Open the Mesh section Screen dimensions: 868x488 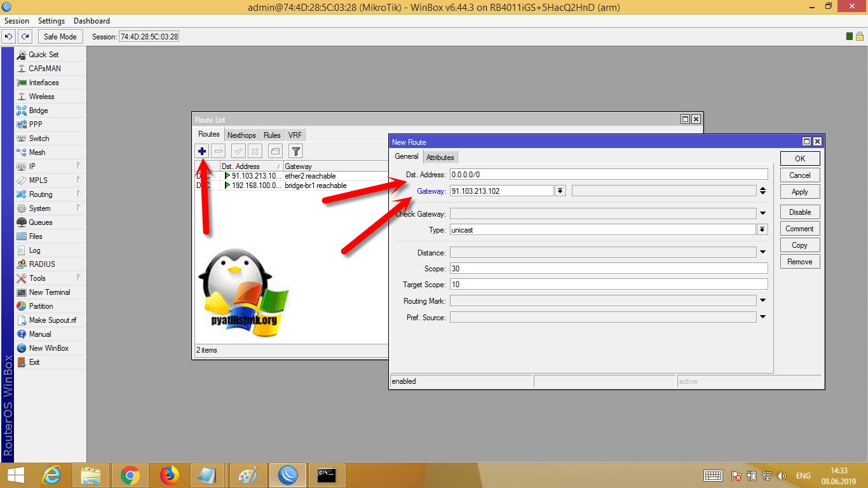pyautogui.click(x=50, y=152)
